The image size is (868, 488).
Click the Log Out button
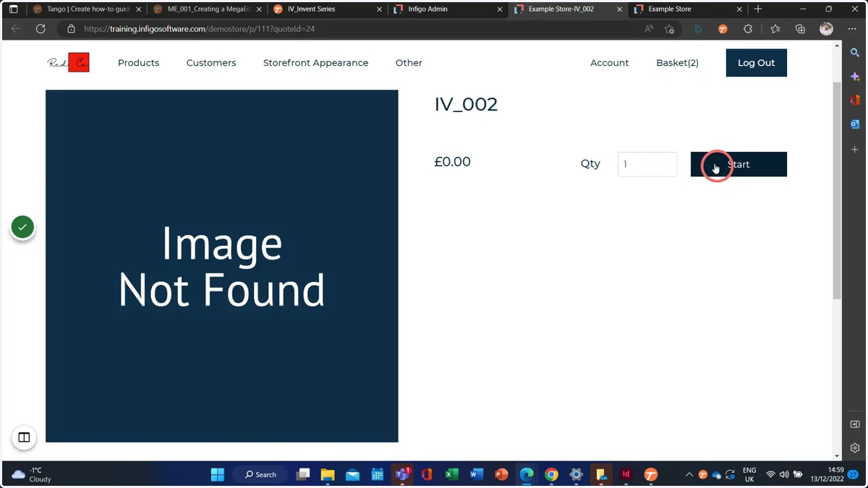point(756,63)
